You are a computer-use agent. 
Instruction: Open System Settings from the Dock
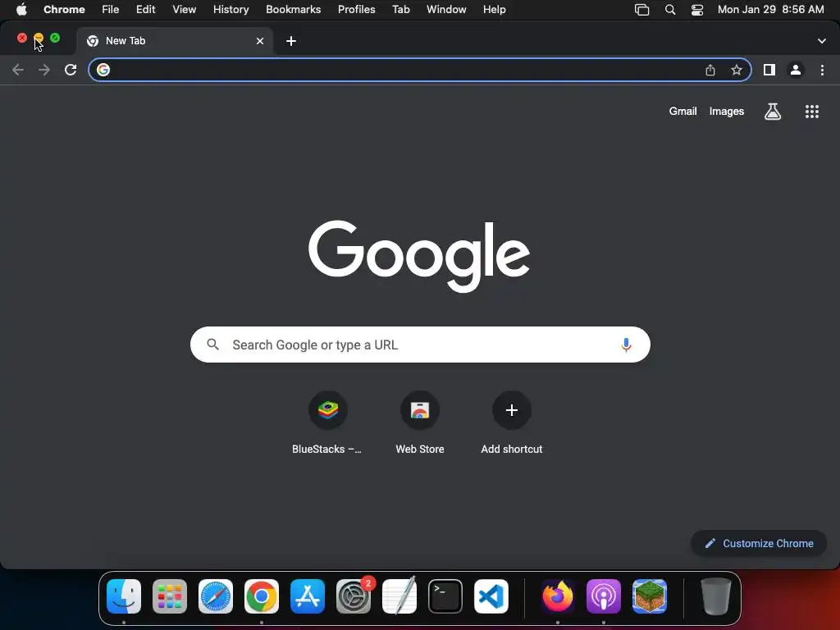click(x=354, y=596)
